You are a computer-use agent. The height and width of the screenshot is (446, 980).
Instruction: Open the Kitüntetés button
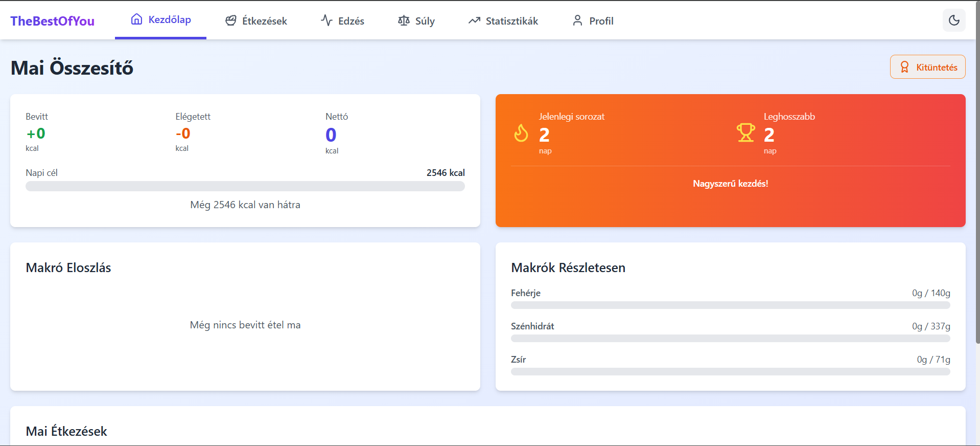[x=927, y=67]
